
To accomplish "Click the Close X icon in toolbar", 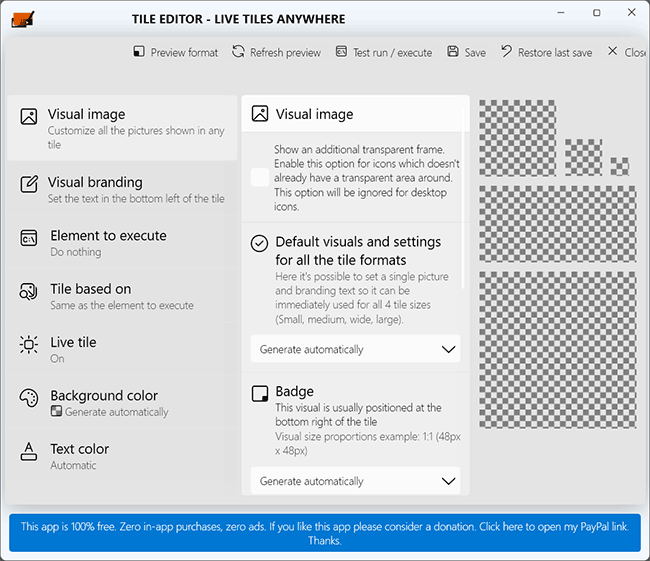I will click(612, 51).
